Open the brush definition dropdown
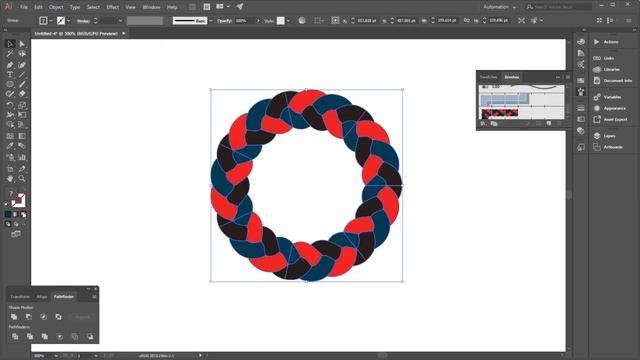This screenshot has height=360, width=640. point(211,20)
